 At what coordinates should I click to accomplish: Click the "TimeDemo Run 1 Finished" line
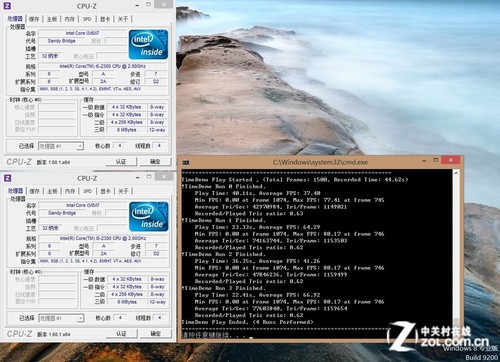(x=224, y=220)
